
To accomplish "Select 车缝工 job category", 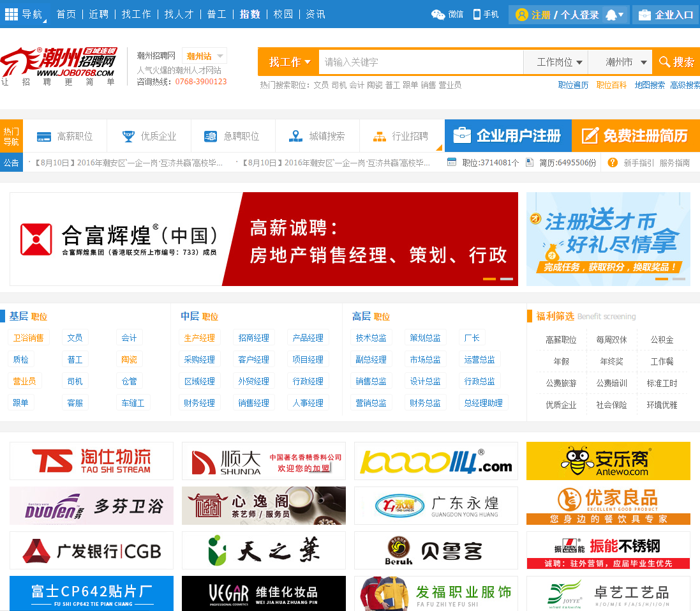I will (133, 403).
